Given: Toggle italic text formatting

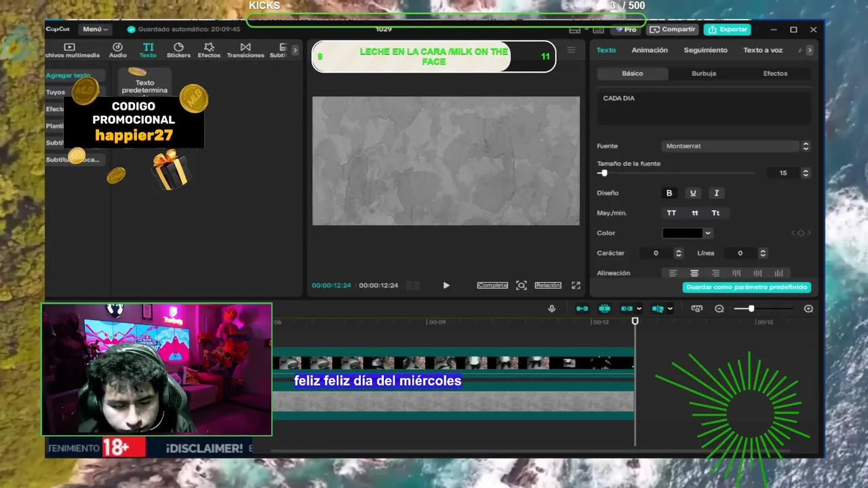Looking at the screenshot, I should (x=716, y=193).
